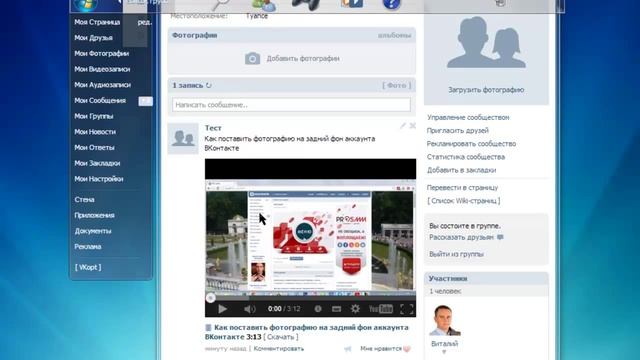Open Мои Фотографии in the left menu

[102, 53]
